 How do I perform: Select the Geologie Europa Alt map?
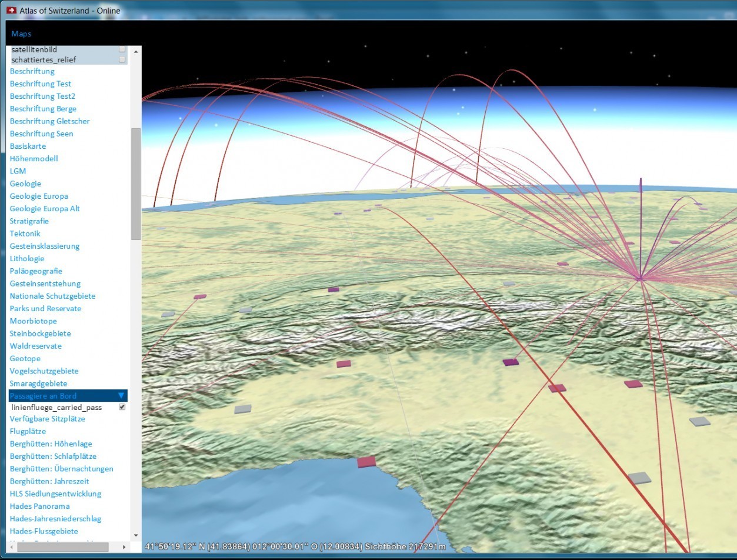[45, 208]
